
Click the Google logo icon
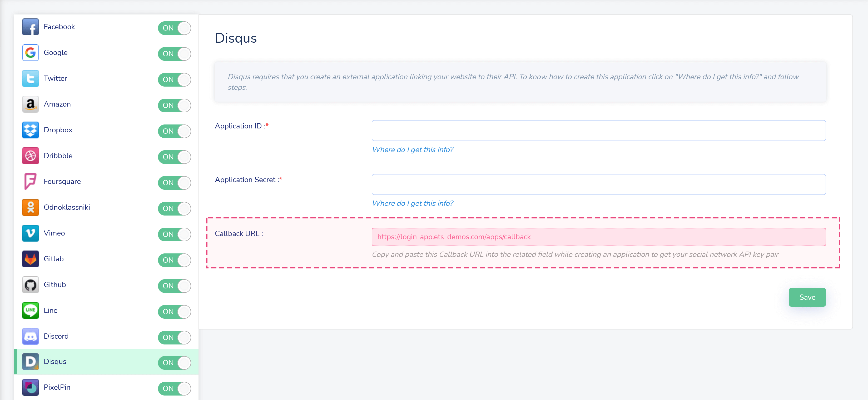click(30, 53)
